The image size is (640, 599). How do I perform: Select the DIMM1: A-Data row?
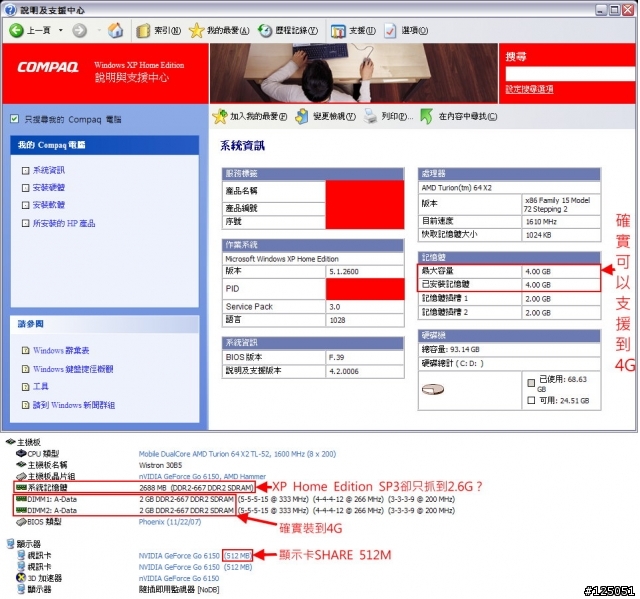coord(124,499)
